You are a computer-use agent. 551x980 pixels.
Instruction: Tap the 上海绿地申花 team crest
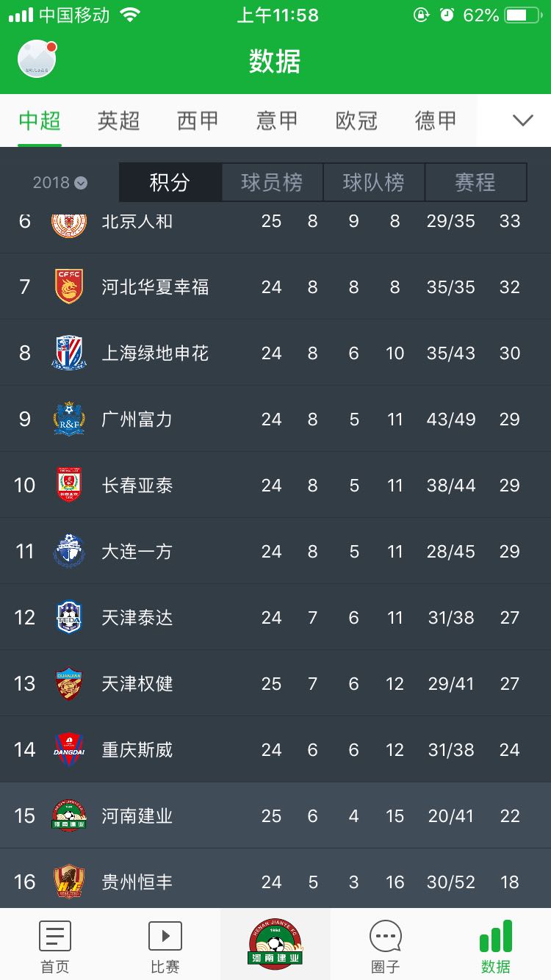(69, 353)
